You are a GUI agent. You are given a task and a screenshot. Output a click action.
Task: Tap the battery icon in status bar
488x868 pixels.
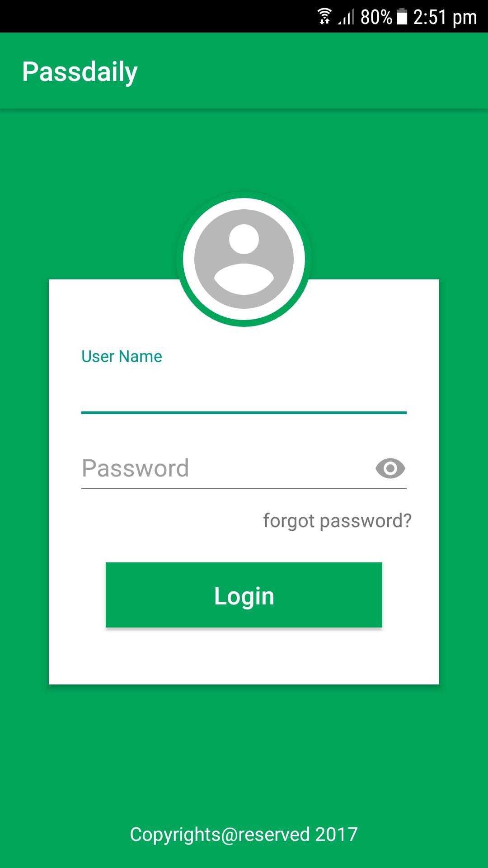[x=402, y=17]
